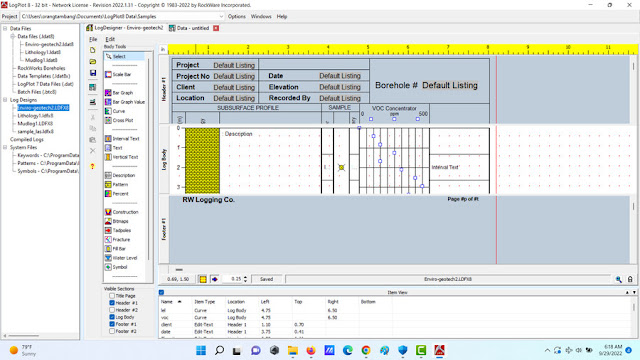Collapse the Data Files root node
This screenshot has width=640, height=360.
tap(5, 29)
